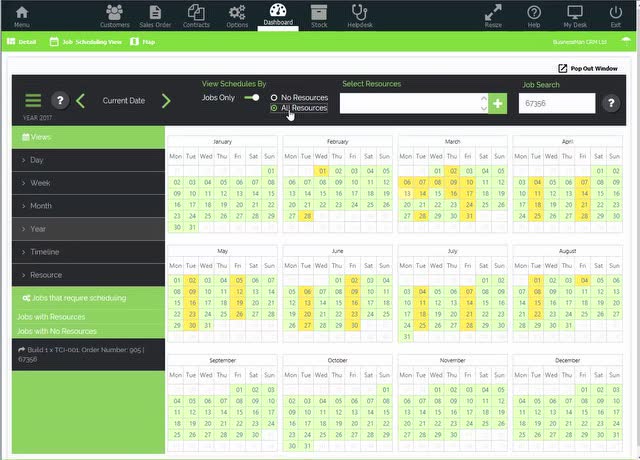Click the Job Search input field
Viewport: 640px width, 460px height.
point(557,103)
